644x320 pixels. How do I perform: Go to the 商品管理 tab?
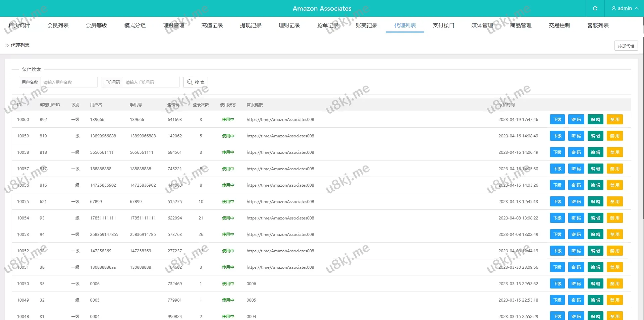(521, 25)
